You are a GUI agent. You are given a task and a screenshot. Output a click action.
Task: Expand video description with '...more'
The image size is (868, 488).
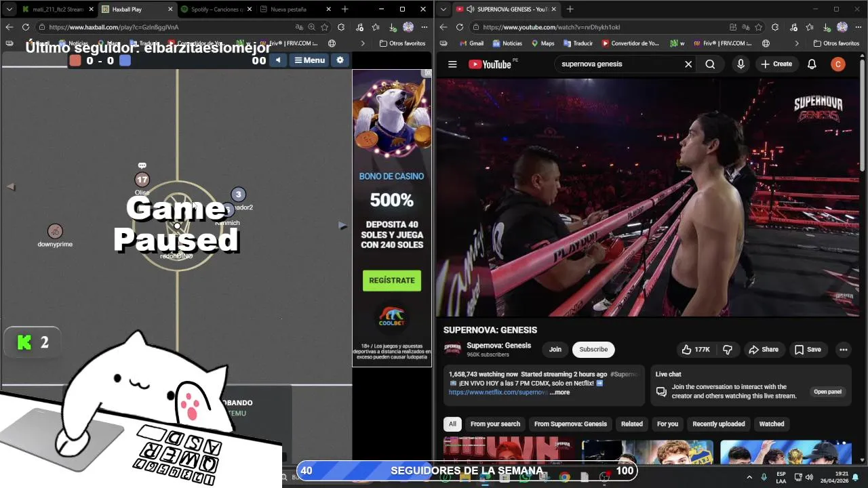click(x=560, y=392)
